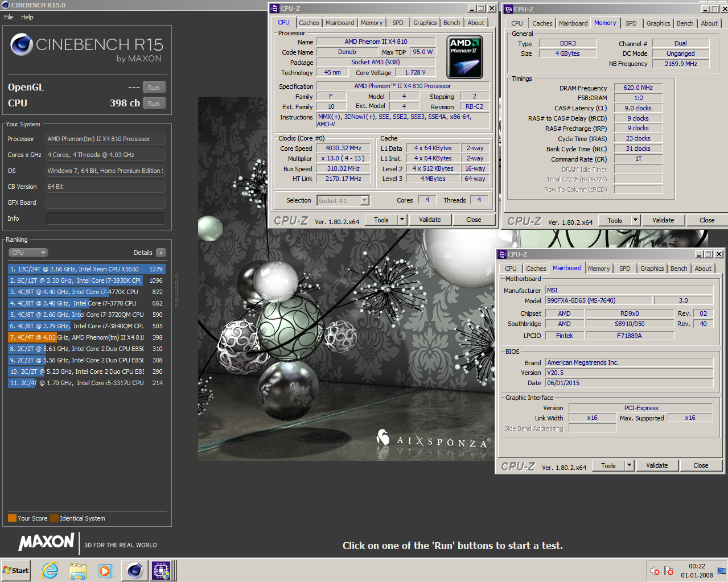This screenshot has width=728, height=582.
Task: Switch to Memory tab in Mainboard CPU-Z window
Action: [x=599, y=269]
